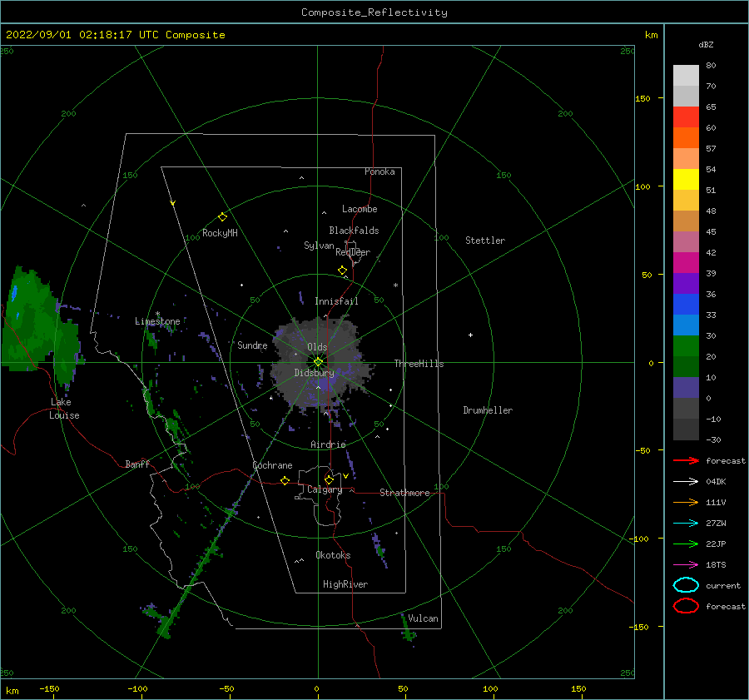The width and height of the screenshot is (749, 700).
Task: Select the 80 dBZ light gray swatch
Action: tap(686, 75)
